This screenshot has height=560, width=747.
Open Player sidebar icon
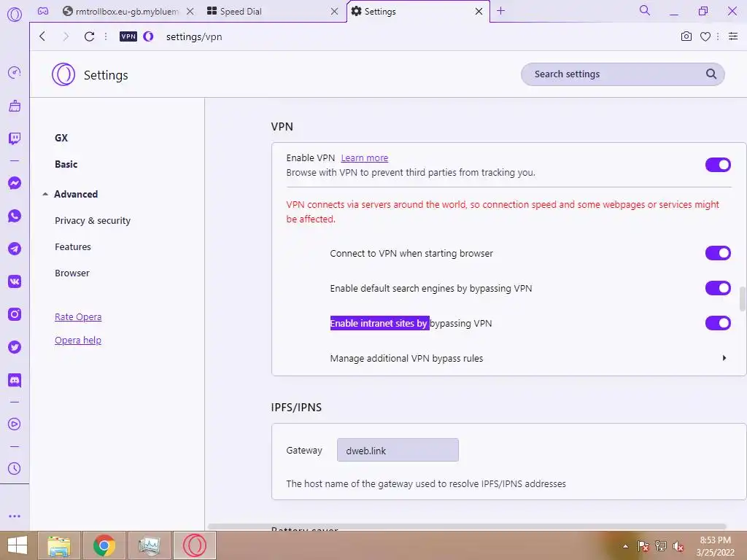[x=15, y=424]
